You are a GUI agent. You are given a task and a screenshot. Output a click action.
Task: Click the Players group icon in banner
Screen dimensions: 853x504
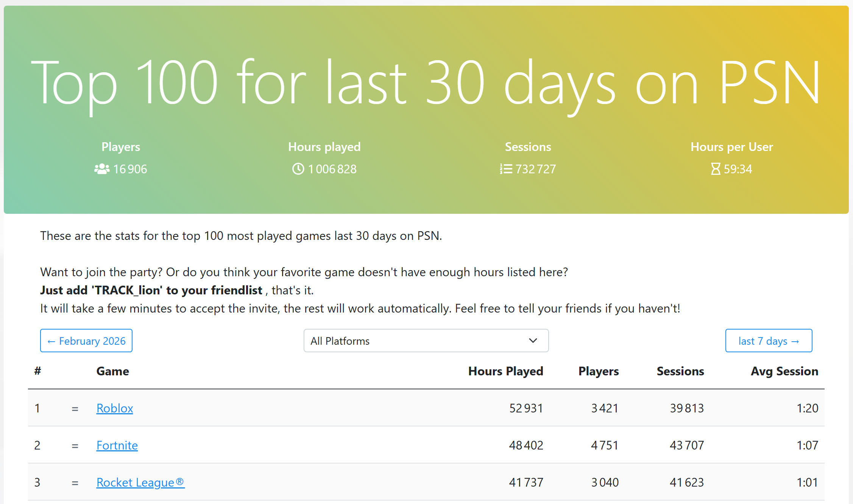102,169
